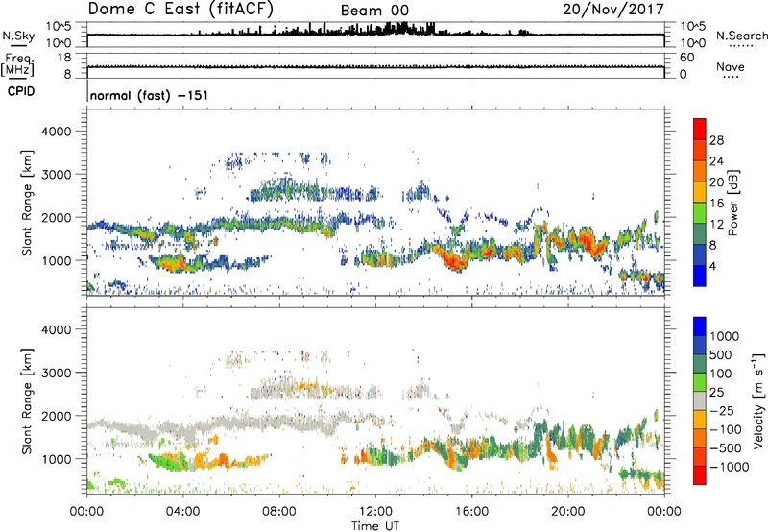Click the 'Nave' legend label
The width and height of the screenshot is (768, 532).
click(x=731, y=66)
